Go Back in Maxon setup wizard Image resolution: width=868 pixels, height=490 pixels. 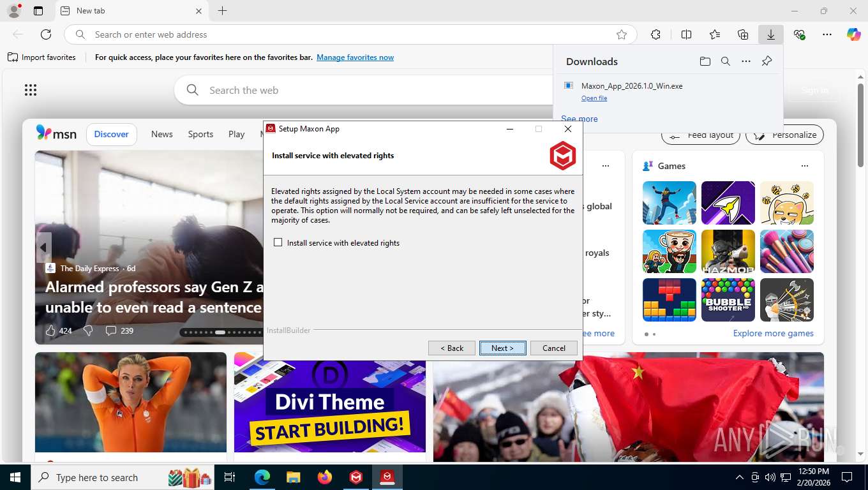coord(452,348)
